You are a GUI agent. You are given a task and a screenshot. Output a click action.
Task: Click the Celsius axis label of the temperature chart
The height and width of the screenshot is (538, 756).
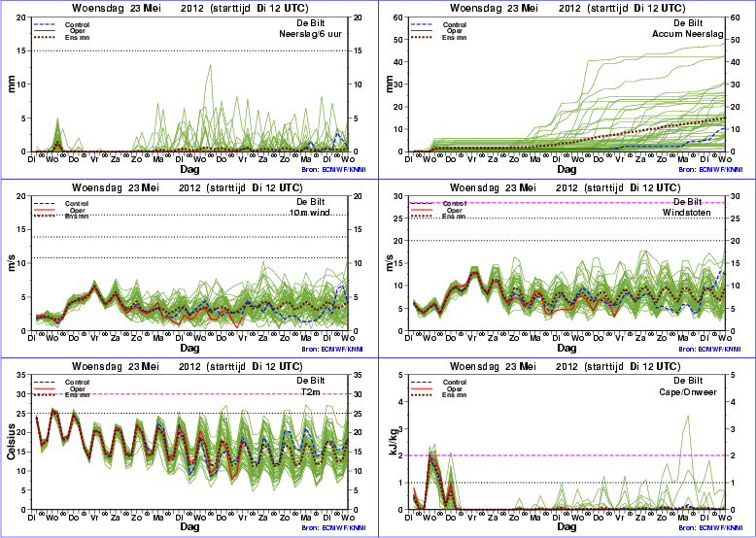[x=11, y=442]
